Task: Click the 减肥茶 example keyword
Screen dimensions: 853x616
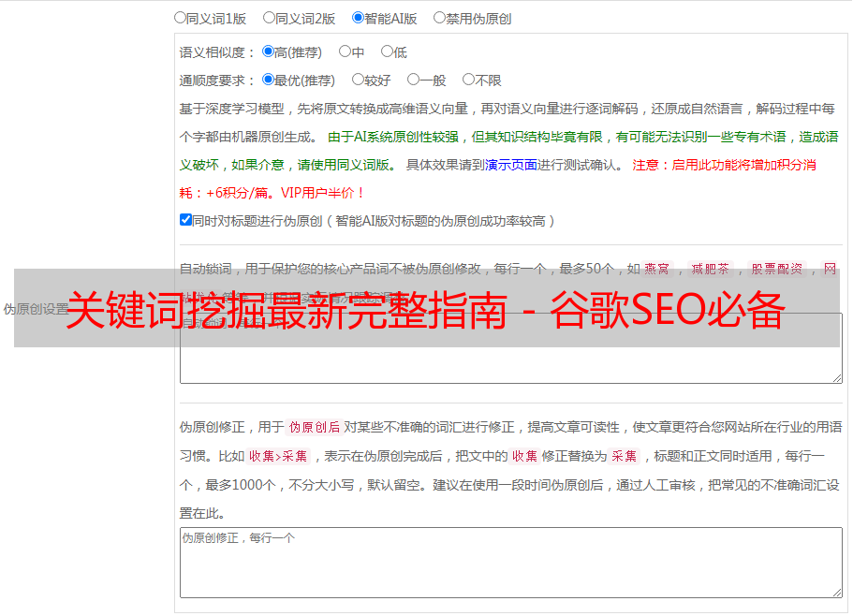Action: (x=711, y=269)
